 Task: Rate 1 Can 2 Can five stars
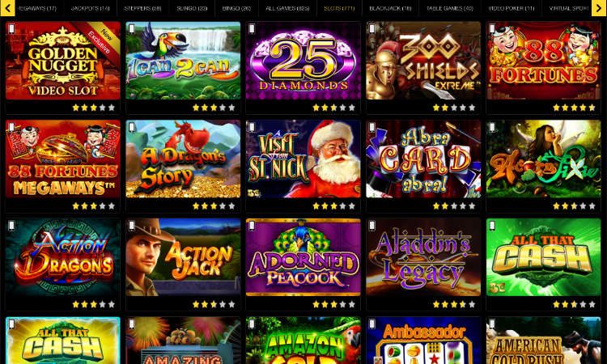coord(231,108)
